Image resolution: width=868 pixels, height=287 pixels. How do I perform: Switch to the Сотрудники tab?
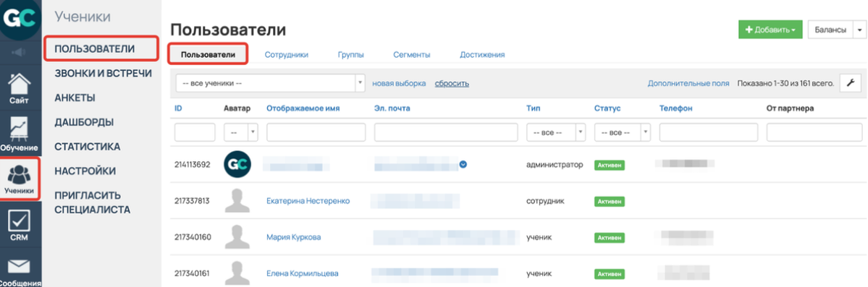click(286, 55)
